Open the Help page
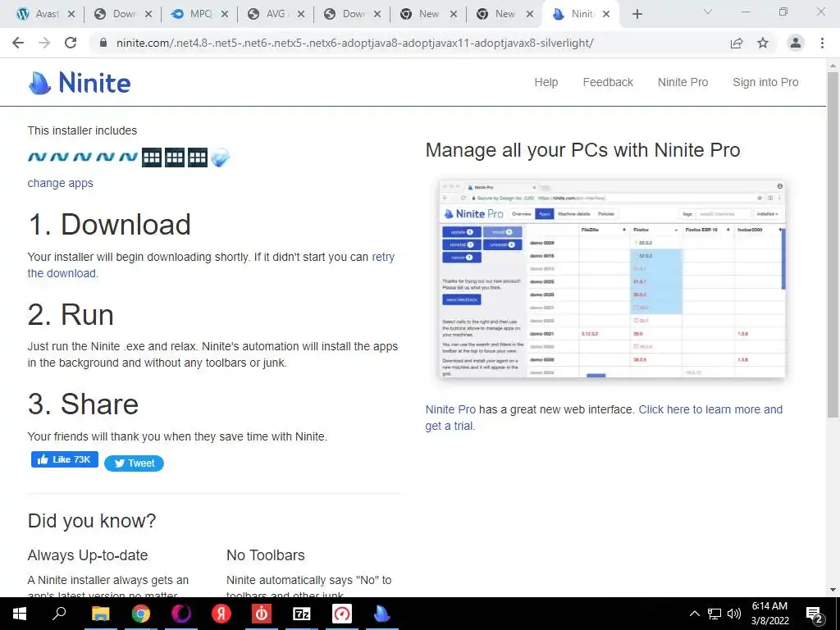 [546, 83]
